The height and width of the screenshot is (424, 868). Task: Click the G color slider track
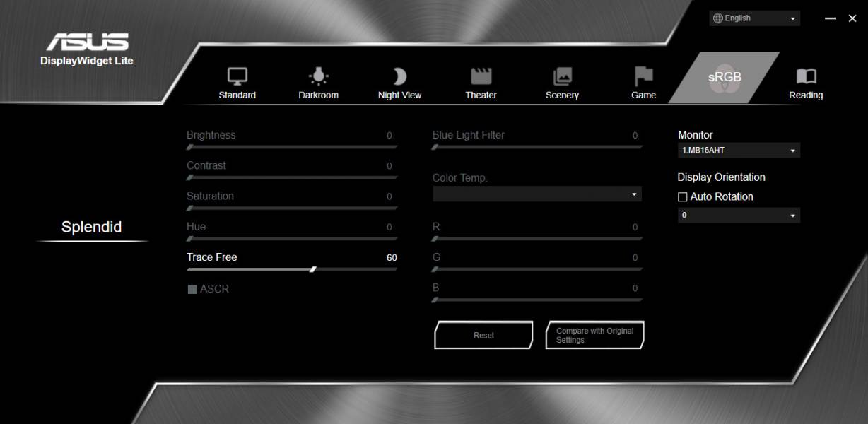(x=537, y=269)
